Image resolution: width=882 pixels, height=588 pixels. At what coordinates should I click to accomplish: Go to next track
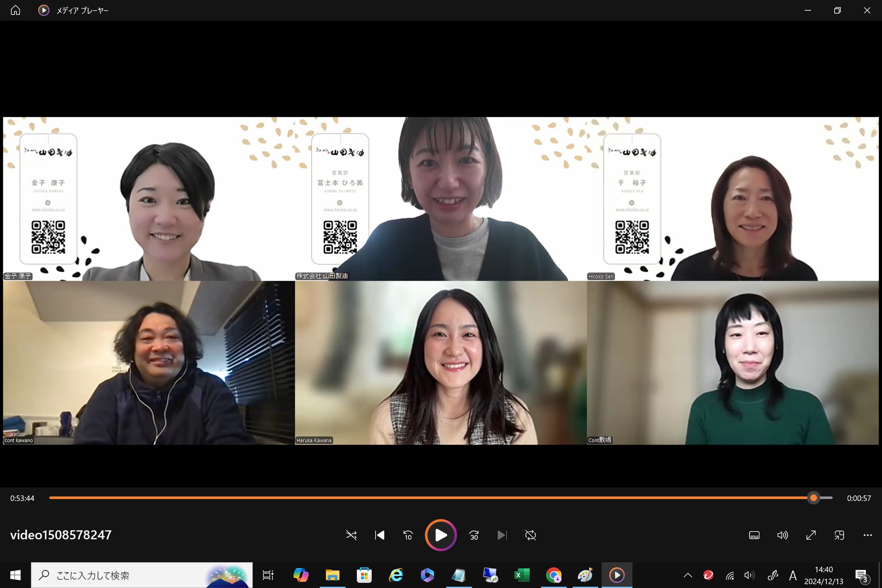tap(502, 535)
